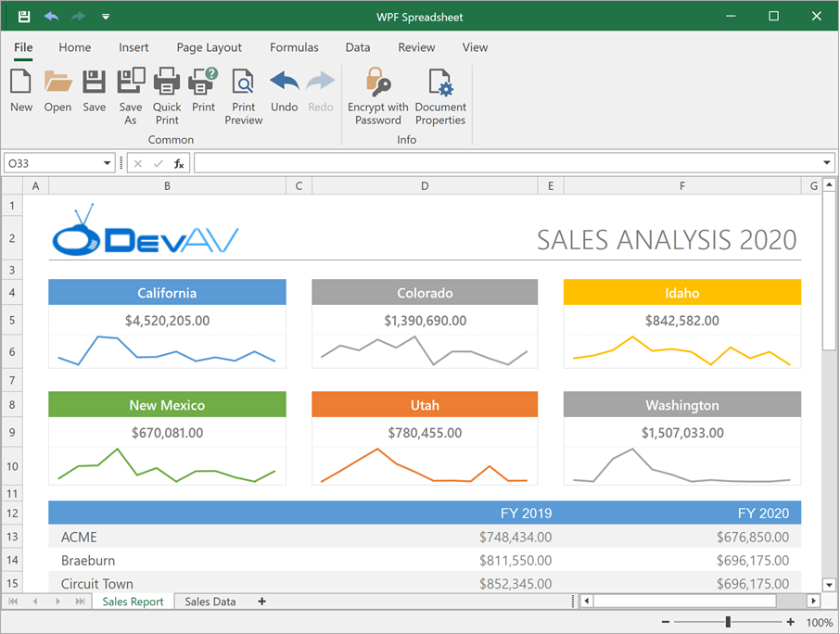Click the Undo arrow in the quick access toolbar

[54, 16]
